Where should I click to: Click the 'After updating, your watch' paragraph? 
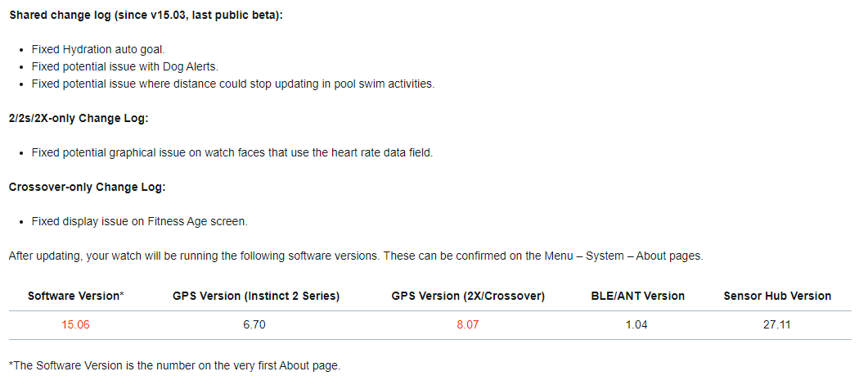355,256
